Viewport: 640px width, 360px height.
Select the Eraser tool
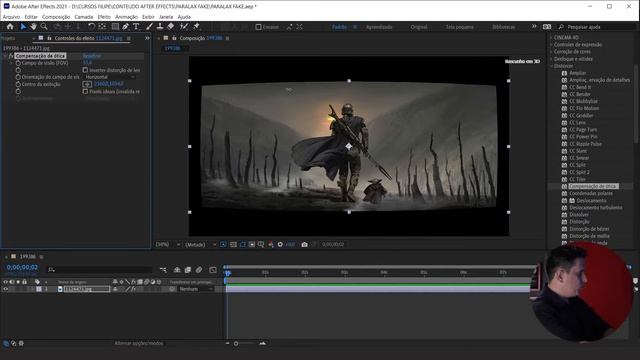171,27
